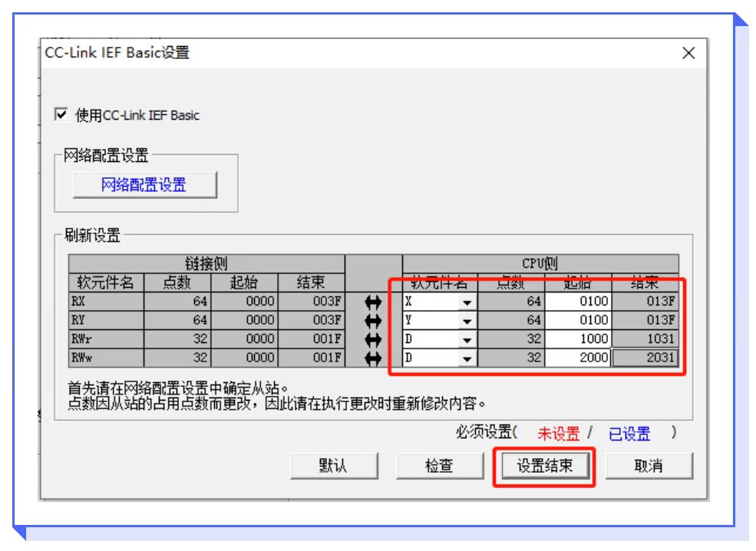
Task: Click the double arrow icon in RY row
Action: pyautogui.click(x=373, y=321)
